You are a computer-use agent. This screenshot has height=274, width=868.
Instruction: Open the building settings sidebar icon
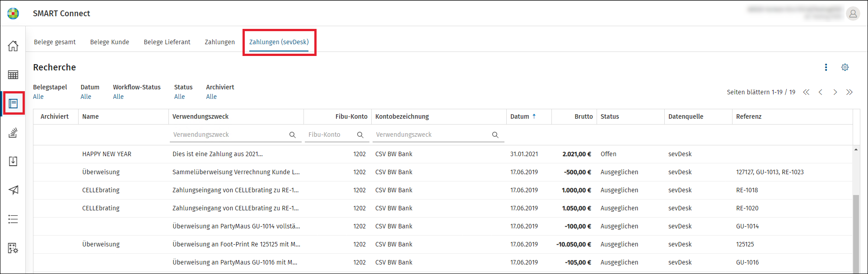click(13, 248)
